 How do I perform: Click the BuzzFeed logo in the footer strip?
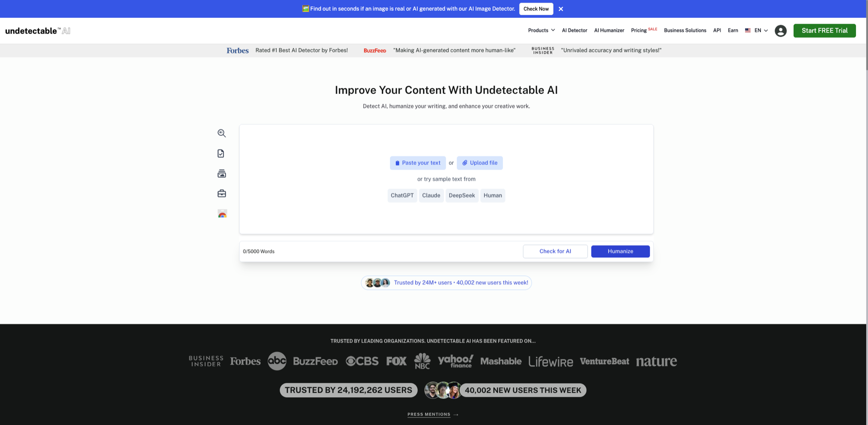click(x=315, y=361)
